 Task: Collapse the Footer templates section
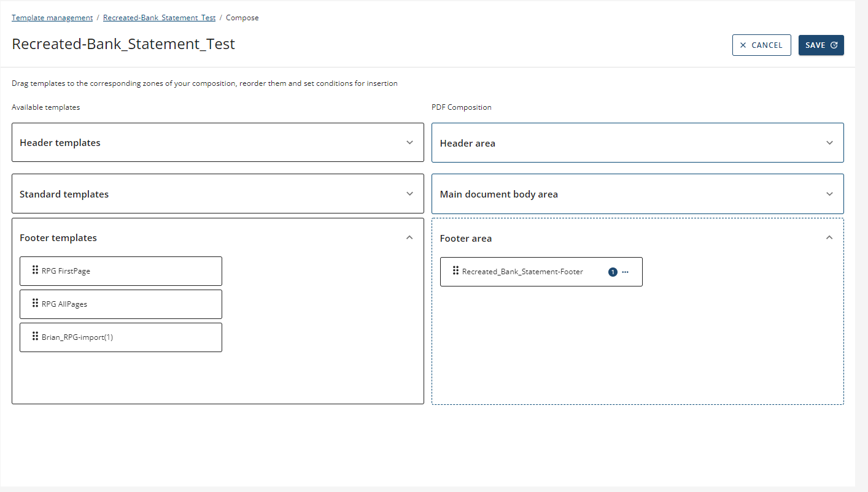click(x=409, y=237)
